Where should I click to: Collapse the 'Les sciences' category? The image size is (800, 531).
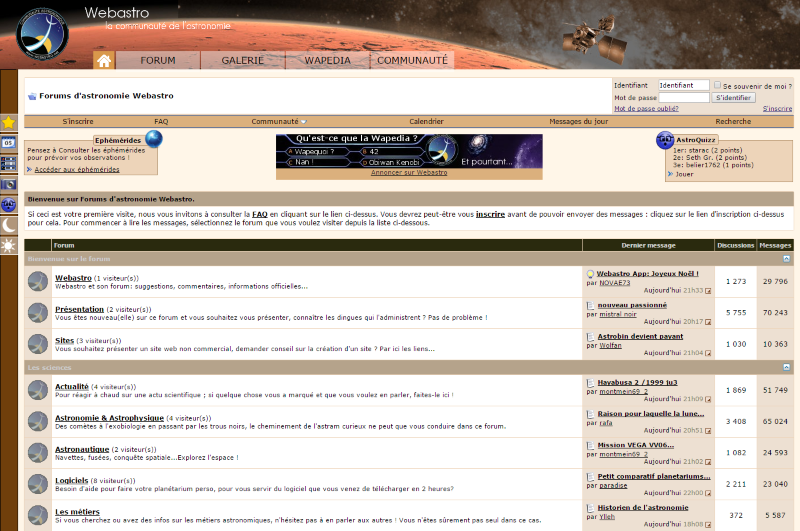787,367
